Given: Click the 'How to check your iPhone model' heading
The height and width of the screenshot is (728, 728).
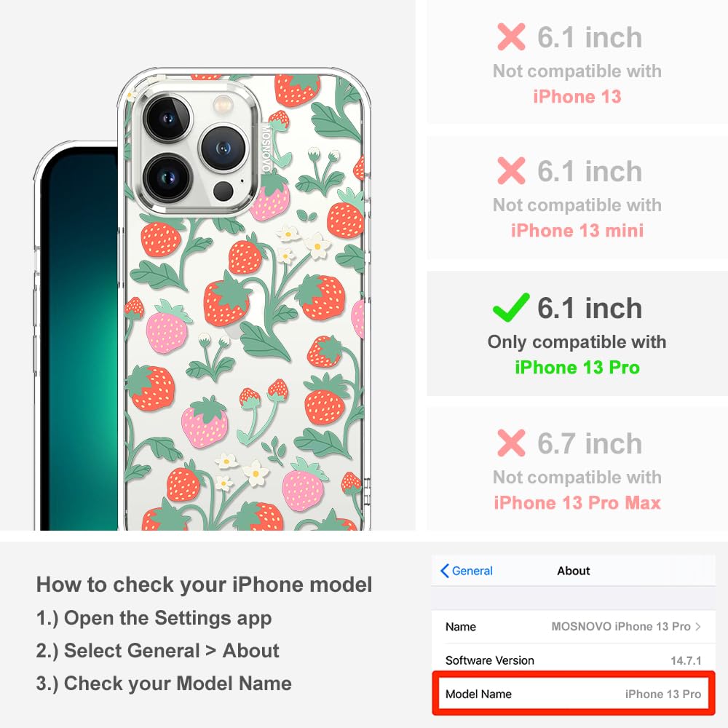Looking at the screenshot, I should click(x=205, y=585).
